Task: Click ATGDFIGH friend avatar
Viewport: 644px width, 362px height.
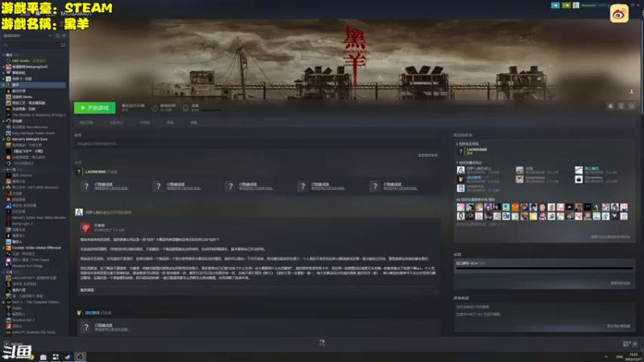Action: (460, 188)
